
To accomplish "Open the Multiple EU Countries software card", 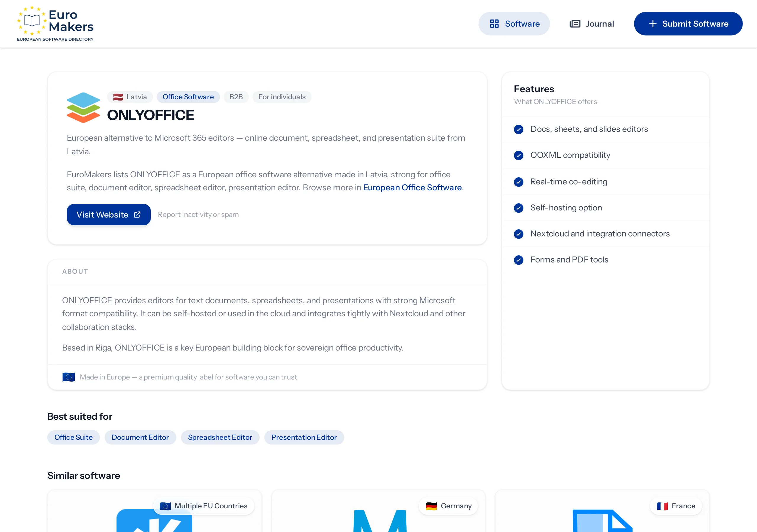I will coord(154,511).
